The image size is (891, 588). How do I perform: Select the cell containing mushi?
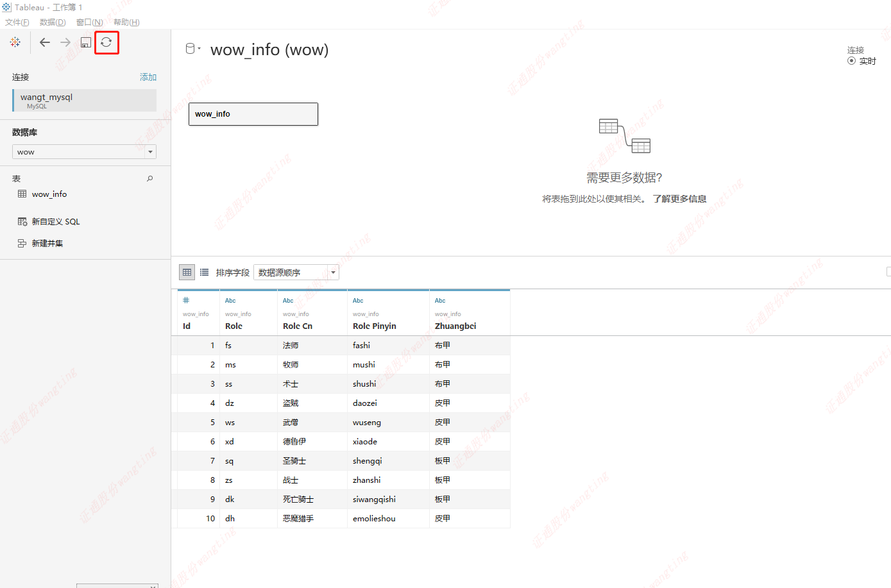pos(388,364)
